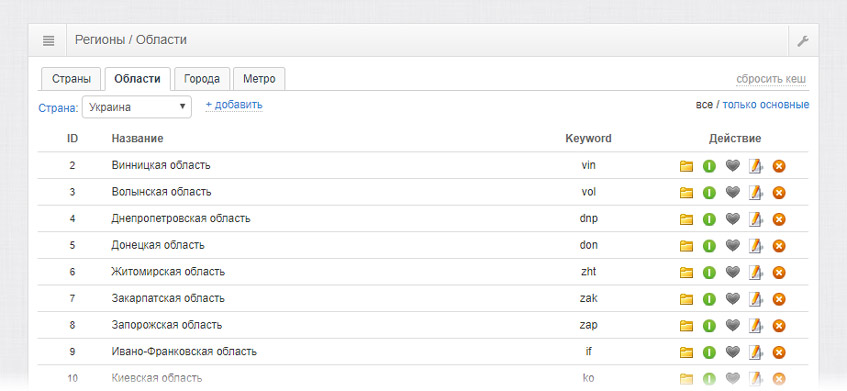This screenshot has height=391, width=847.
Task: Toggle green enabled status for Волынская область
Action: click(709, 193)
